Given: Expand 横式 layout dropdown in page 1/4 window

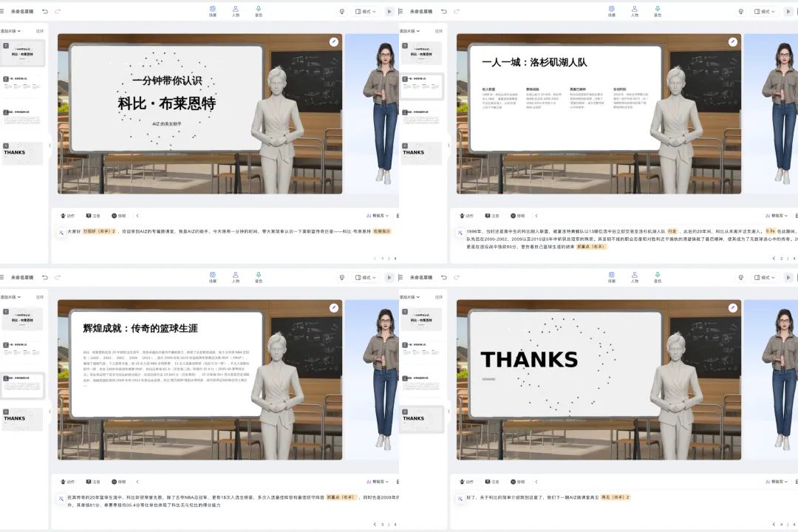Looking at the screenshot, I should pos(366,11).
